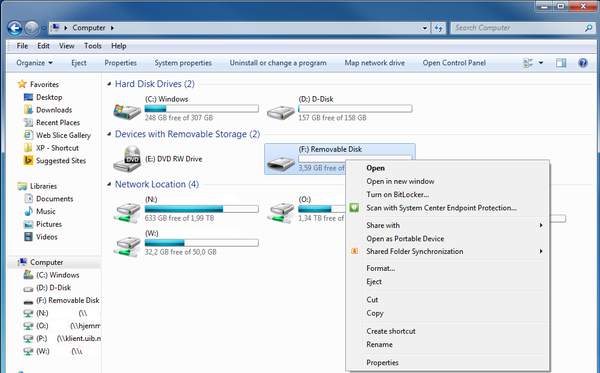
Task: Click Map network drive
Action: tap(375, 63)
